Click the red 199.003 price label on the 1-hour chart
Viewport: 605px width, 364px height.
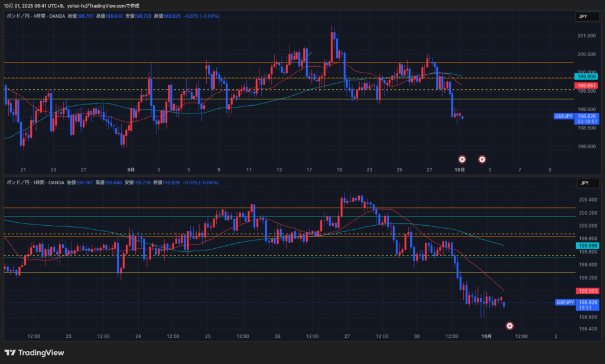point(587,291)
